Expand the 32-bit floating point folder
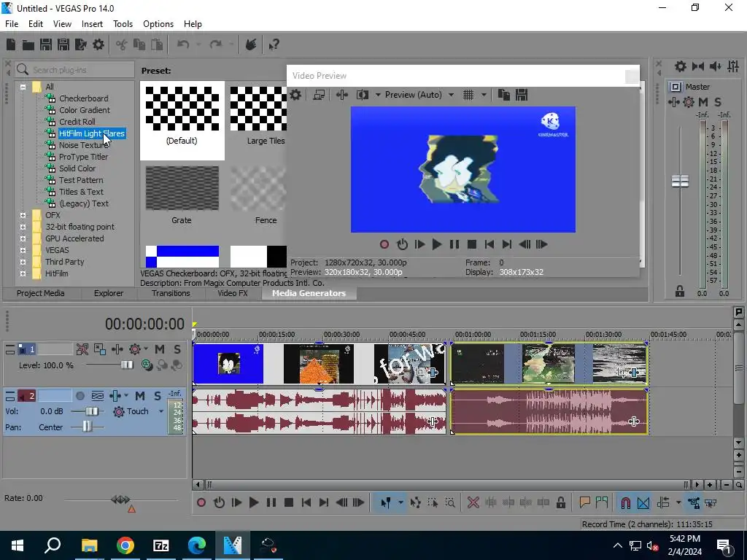 (23, 227)
